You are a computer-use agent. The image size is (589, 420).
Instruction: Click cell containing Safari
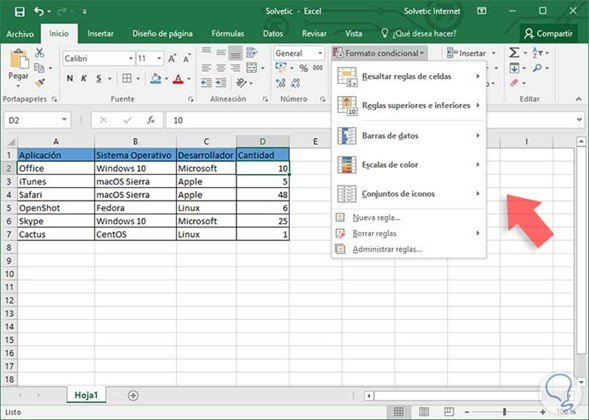(x=56, y=195)
